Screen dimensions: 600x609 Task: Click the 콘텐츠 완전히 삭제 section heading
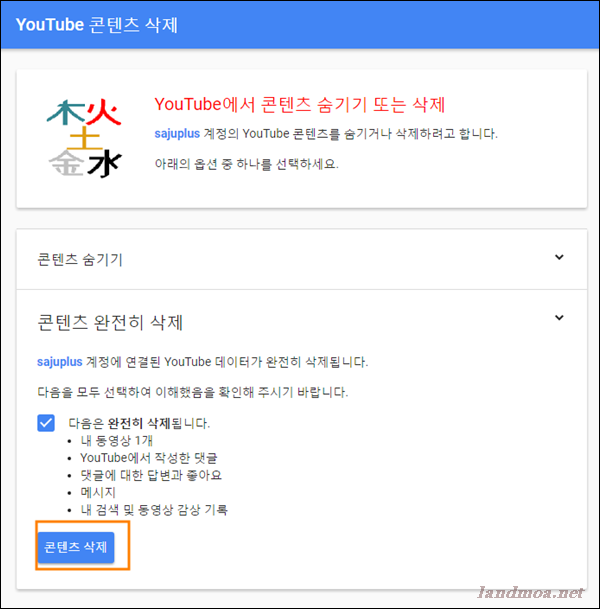point(110,322)
